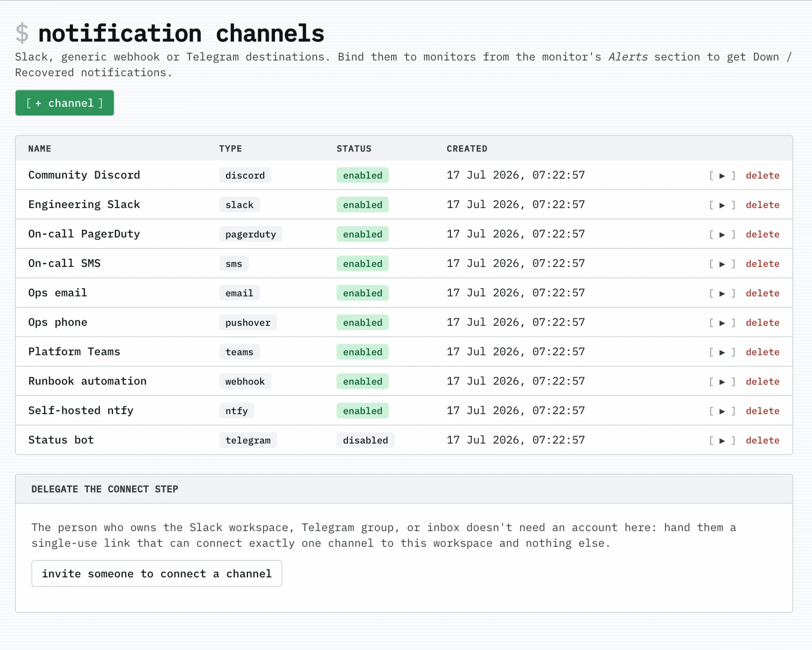Select the Ops email name
The image size is (812, 650).
pos(58,293)
